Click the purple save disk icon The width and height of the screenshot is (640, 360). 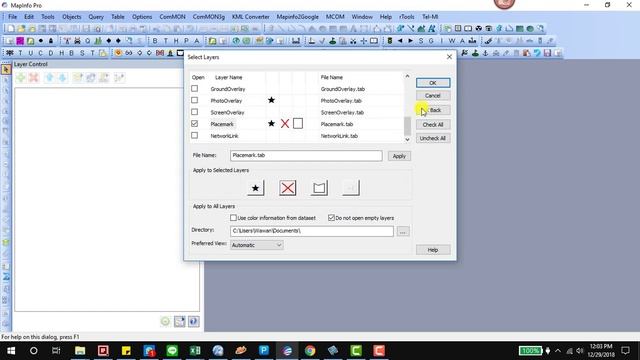547,53
